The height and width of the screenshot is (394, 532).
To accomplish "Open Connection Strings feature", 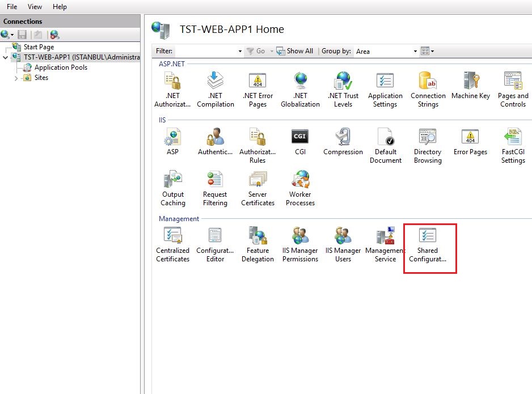I will (x=428, y=90).
